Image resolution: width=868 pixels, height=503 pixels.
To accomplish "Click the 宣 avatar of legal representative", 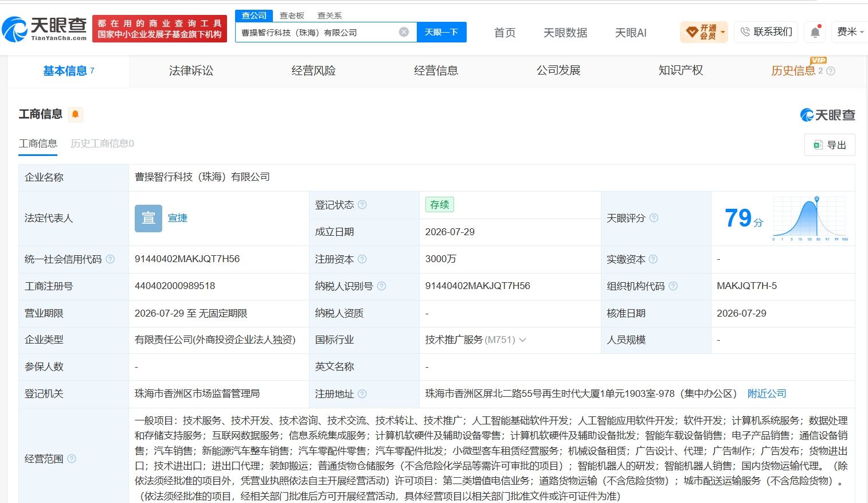I will [148, 218].
